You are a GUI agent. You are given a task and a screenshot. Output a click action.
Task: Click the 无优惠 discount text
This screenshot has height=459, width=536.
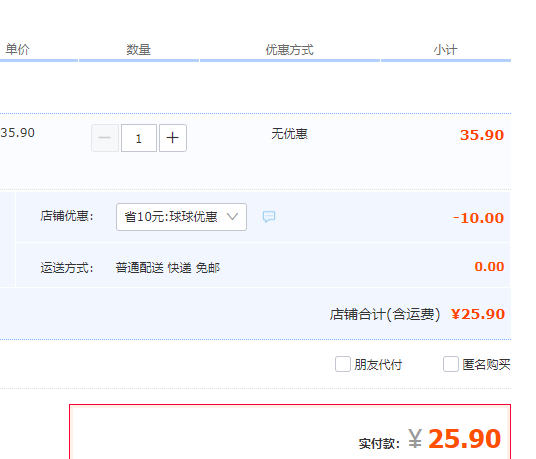coord(290,134)
